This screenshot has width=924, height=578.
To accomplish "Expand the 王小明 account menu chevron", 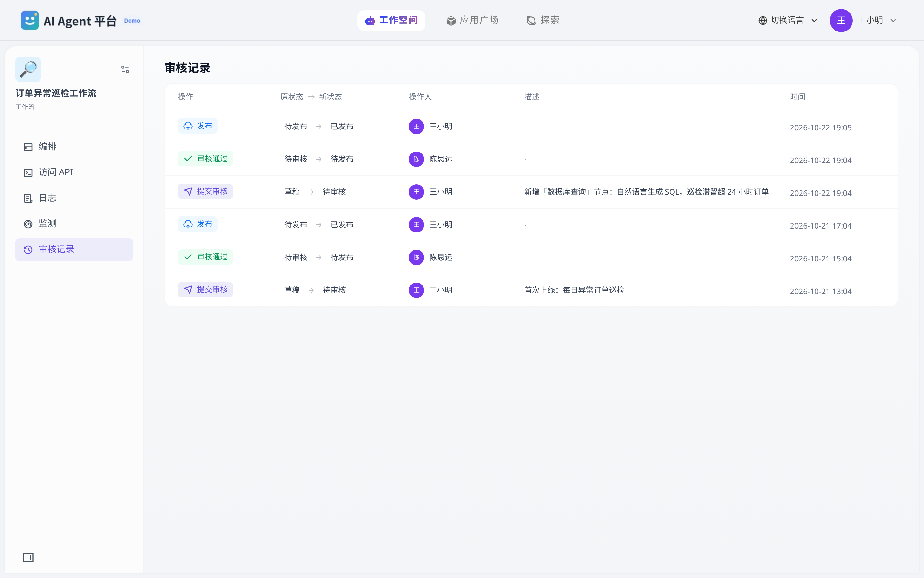I will 893,21.
